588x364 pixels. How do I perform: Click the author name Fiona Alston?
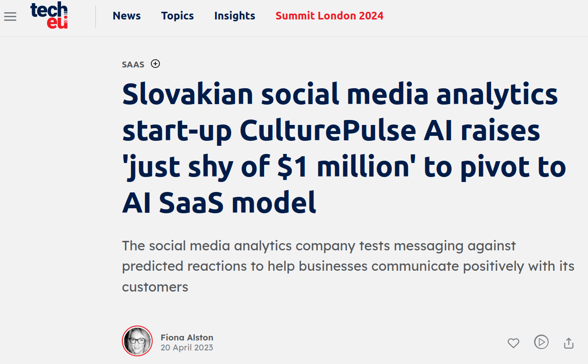187,337
